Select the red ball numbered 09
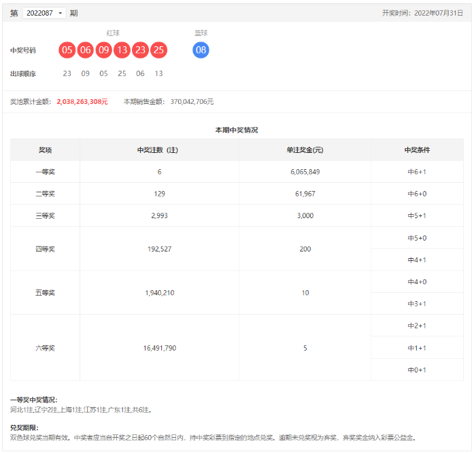Screen dimensions: 476x454 coord(104,50)
